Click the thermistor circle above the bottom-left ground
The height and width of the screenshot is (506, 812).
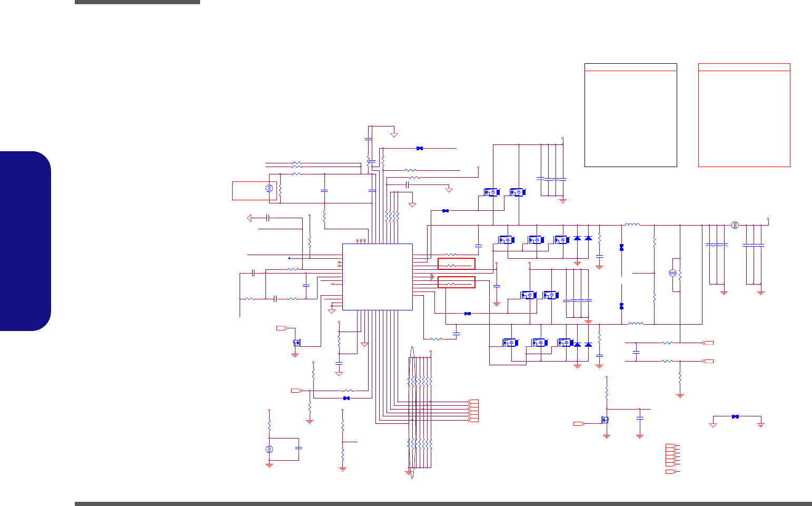(269, 450)
